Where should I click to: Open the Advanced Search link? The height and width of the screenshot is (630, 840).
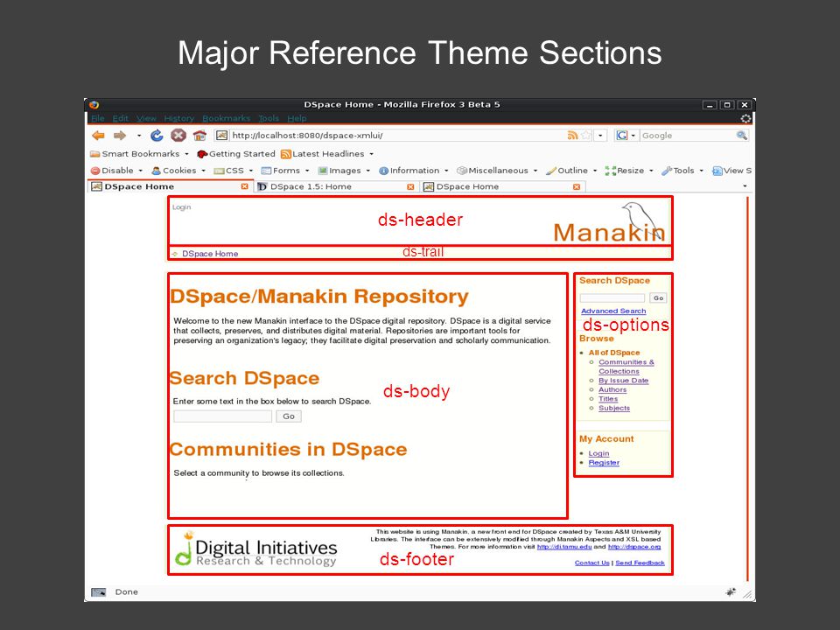coord(613,311)
